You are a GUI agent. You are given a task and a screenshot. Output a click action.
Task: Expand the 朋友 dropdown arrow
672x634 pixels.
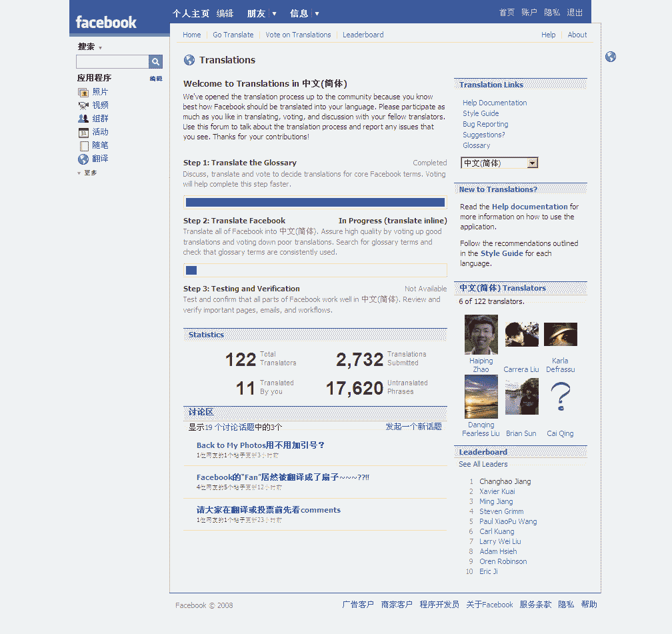click(x=274, y=14)
